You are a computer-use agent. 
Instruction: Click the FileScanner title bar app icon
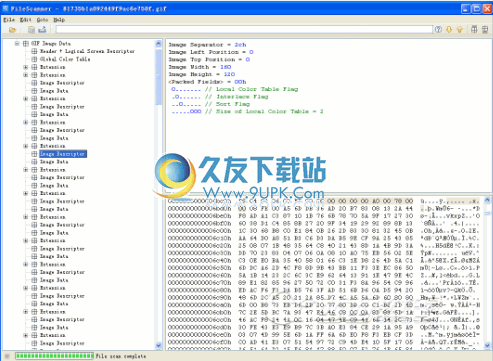click(5, 8)
